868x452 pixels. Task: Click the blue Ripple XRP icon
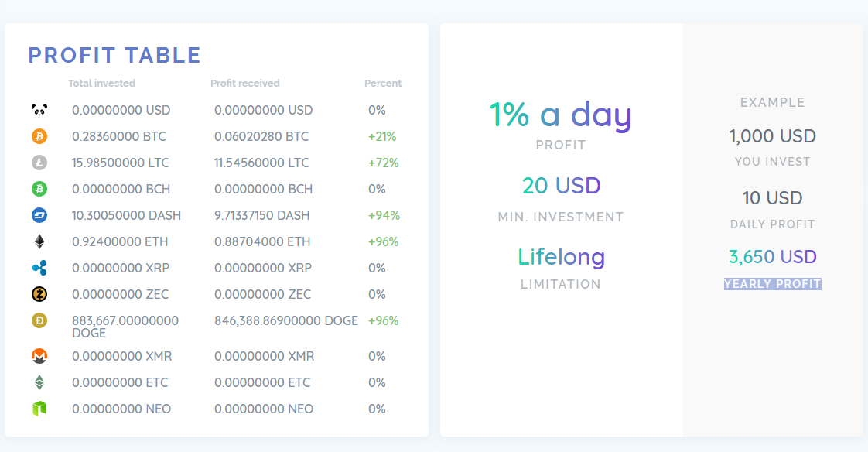coord(39,268)
